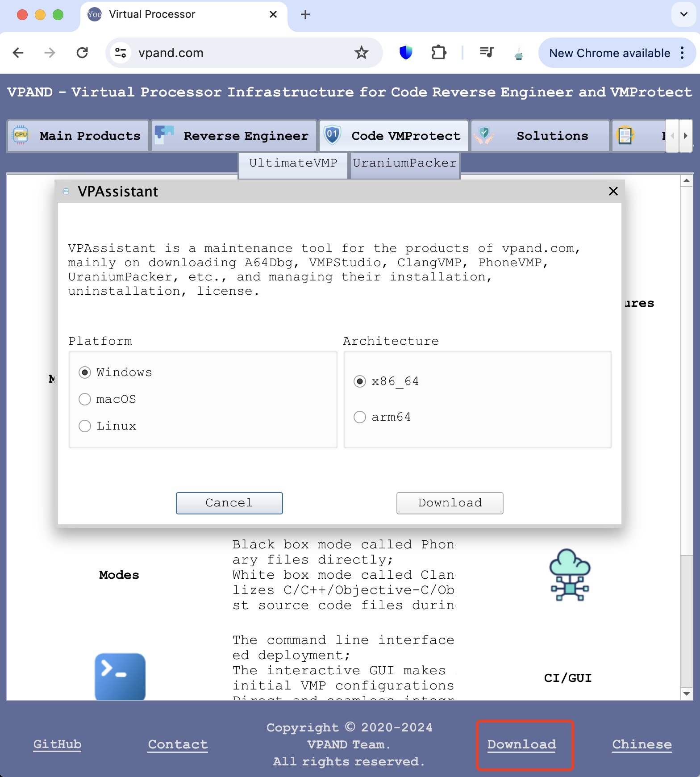Screen dimensions: 700x777
Task: Click the Virtual Processor tab favicon
Action: pyautogui.click(x=94, y=14)
